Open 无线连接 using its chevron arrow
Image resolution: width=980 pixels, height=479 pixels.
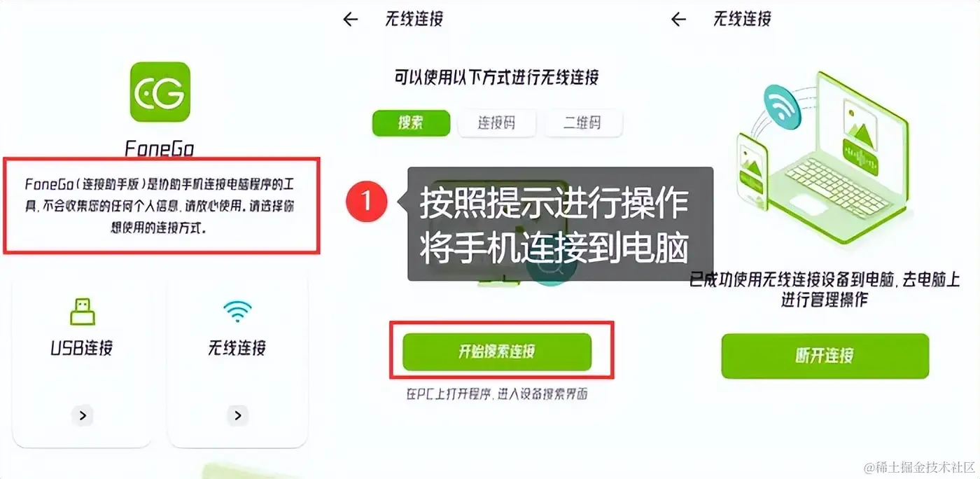click(238, 415)
